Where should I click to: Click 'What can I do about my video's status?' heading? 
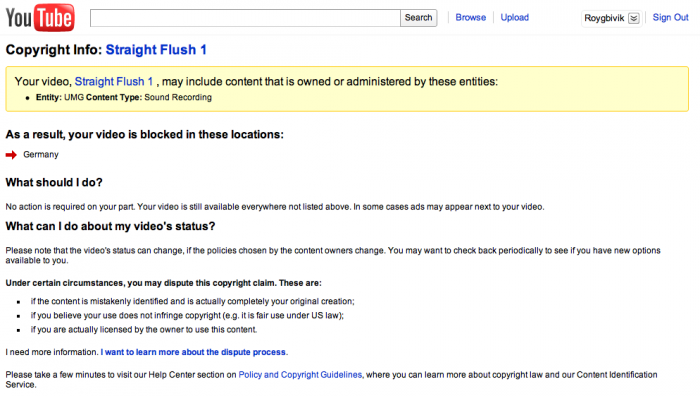110,226
